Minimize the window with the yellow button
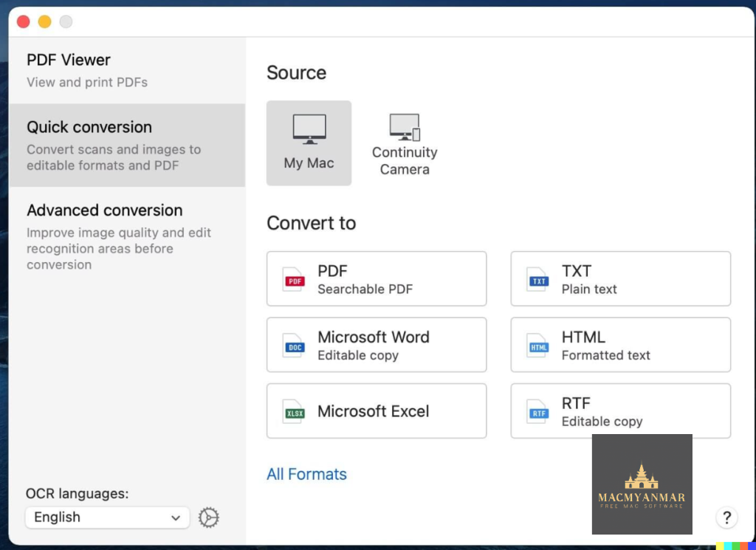Image resolution: width=756 pixels, height=550 pixels. click(x=45, y=21)
